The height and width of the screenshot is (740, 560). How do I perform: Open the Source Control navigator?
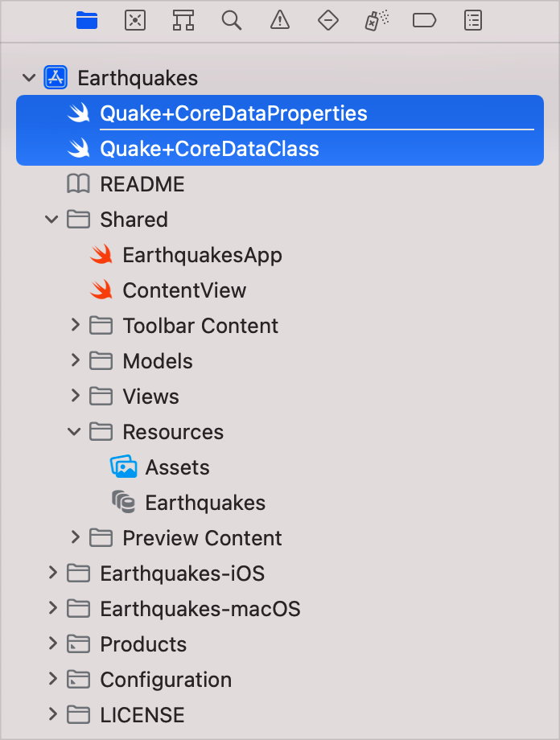(135, 21)
